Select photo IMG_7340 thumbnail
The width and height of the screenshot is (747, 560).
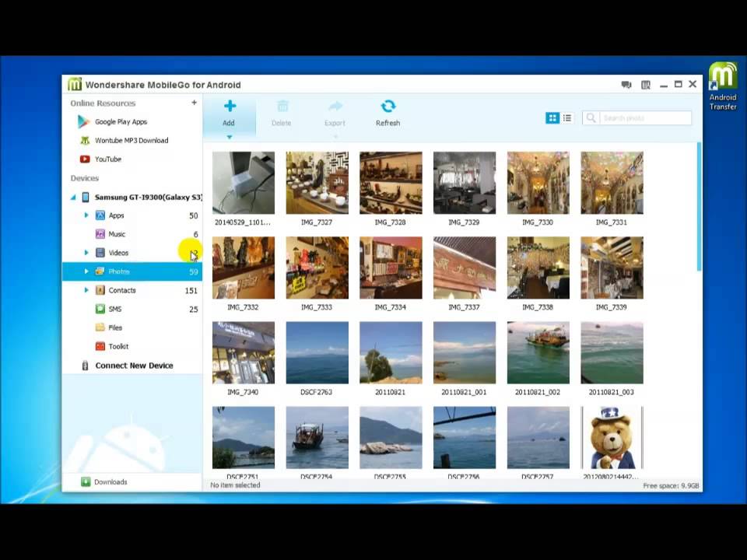click(244, 353)
